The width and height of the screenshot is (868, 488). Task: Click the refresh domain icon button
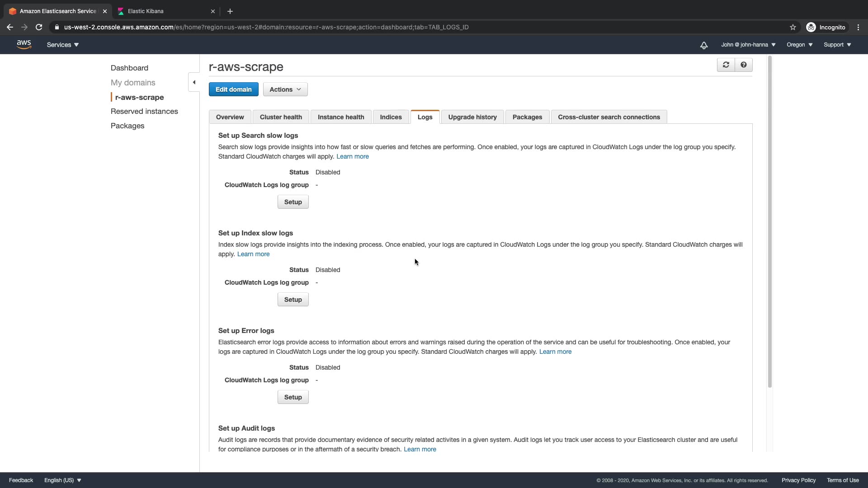[x=726, y=65]
